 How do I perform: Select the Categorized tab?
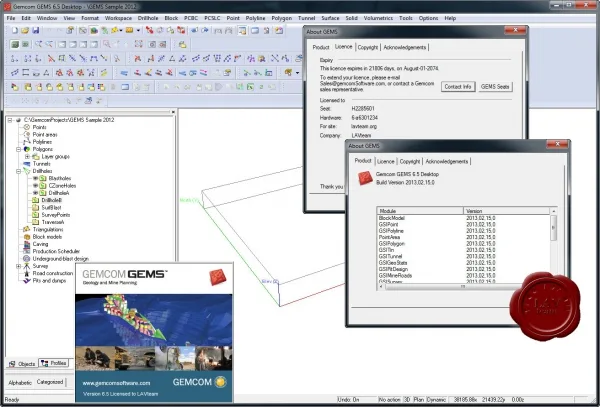[x=50, y=382]
